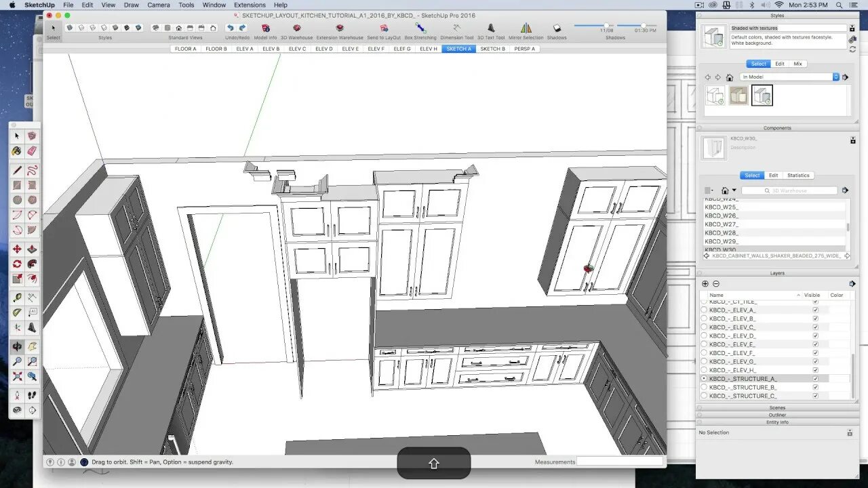Select Pan hand tool in left palette
This screenshot has height=488, width=868.
coord(32,346)
